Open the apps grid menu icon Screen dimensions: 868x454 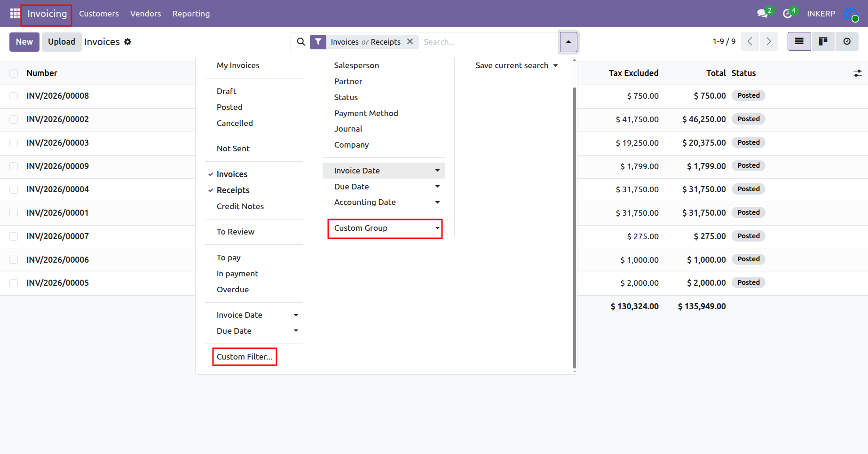(15, 14)
